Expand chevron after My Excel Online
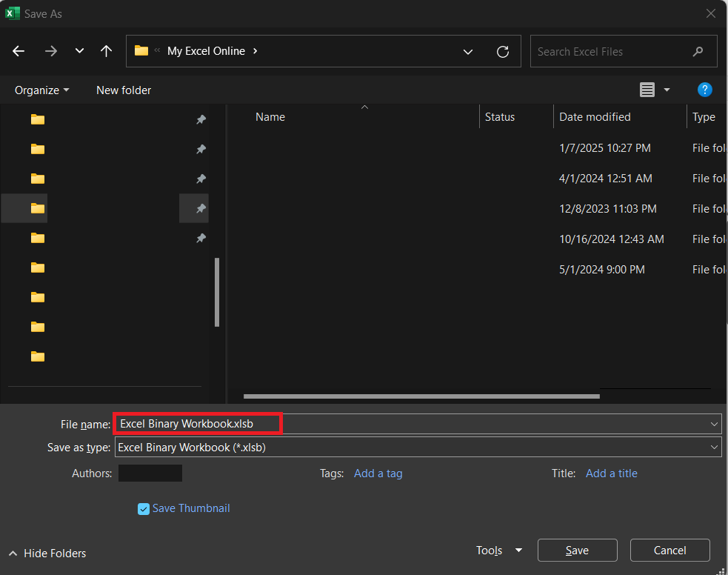This screenshot has width=728, height=575. [x=255, y=51]
